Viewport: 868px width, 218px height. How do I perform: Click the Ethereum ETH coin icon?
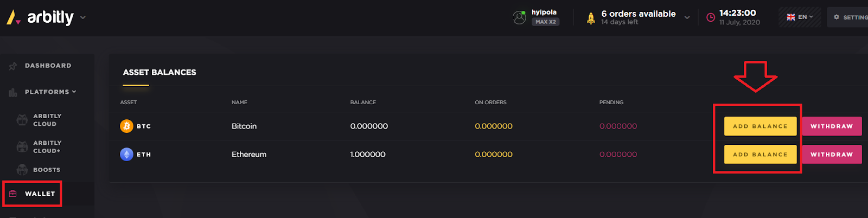point(126,155)
